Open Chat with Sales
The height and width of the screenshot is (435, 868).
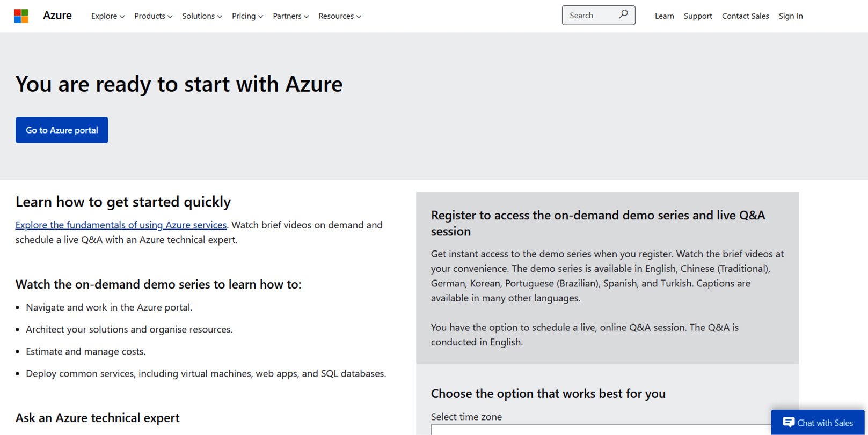(x=818, y=423)
